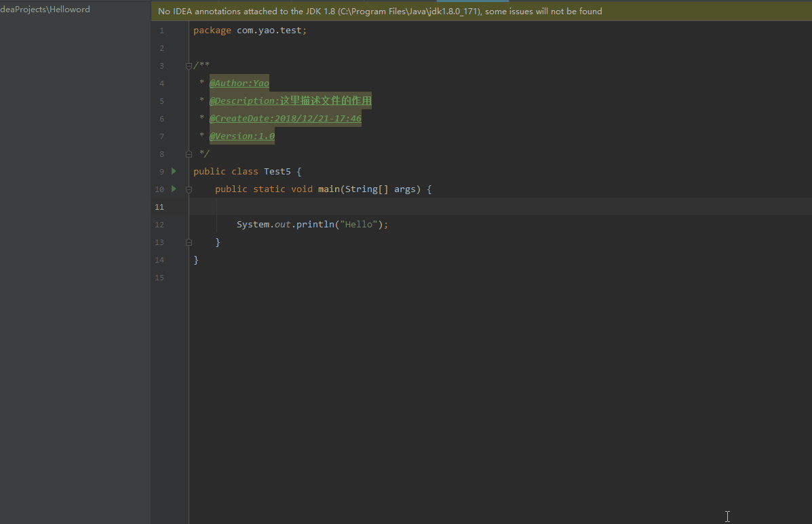This screenshot has width=812, height=524.
Task: Click line number 1 in gutter
Action: pos(161,31)
